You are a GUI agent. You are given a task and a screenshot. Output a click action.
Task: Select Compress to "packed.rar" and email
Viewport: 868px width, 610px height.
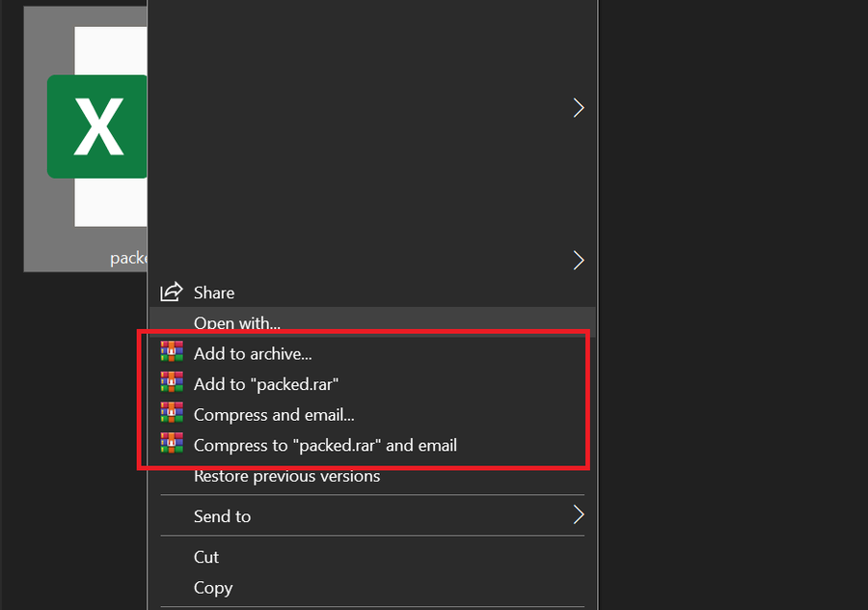click(372, 445)
